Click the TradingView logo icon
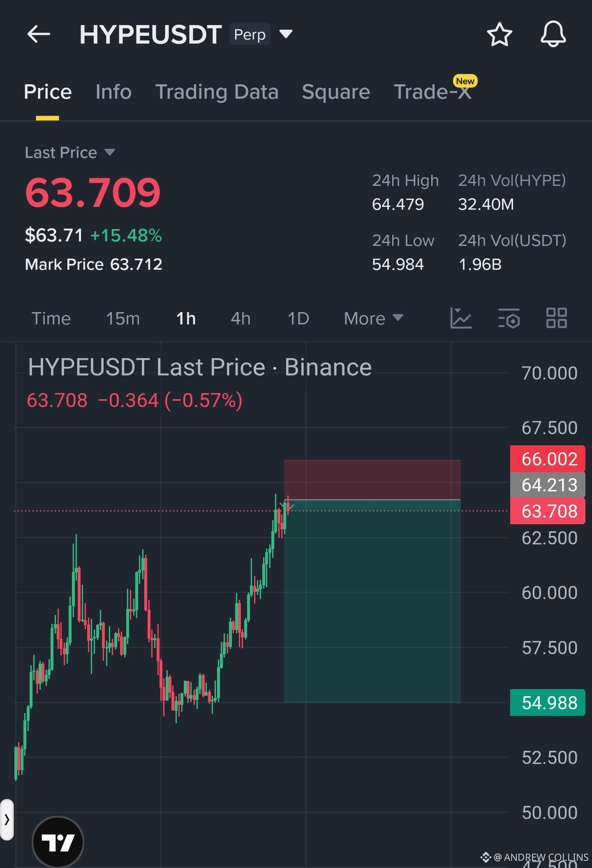 click(x=58, y=843)
